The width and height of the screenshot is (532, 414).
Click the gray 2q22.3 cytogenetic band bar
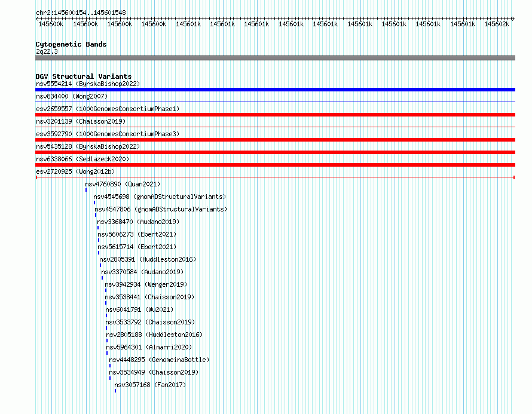coord(275,58)
